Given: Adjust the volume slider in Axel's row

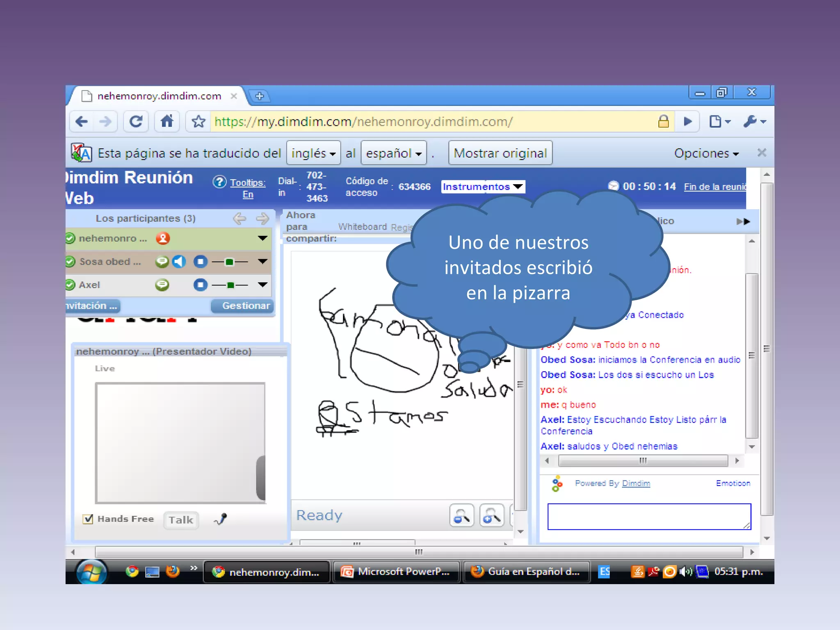Looking at the screenshot, I should click(231, 285).
